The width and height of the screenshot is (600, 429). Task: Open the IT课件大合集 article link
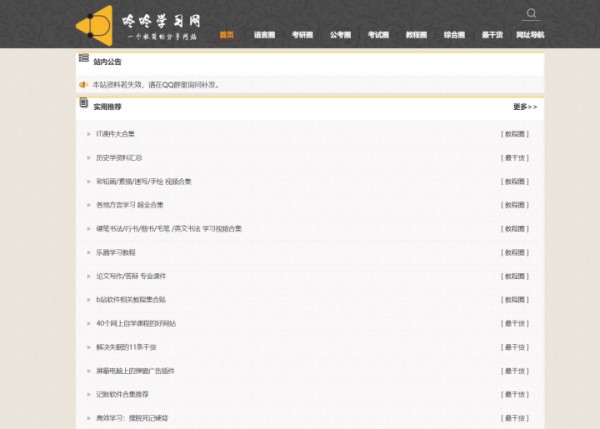tap(115, 134)
